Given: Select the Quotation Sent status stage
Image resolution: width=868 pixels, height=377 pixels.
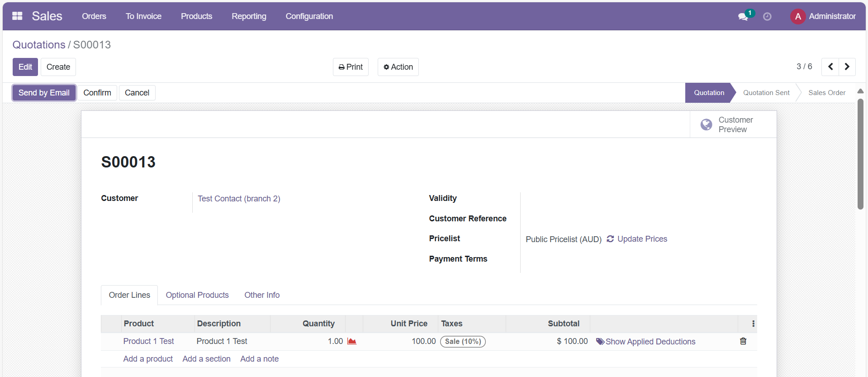Looking at the screenshot, I should 766,93.
